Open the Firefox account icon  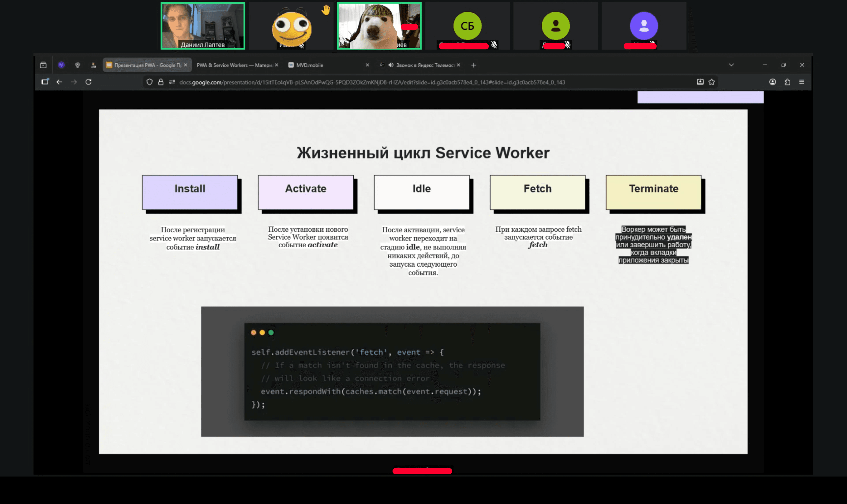(773, 82)
